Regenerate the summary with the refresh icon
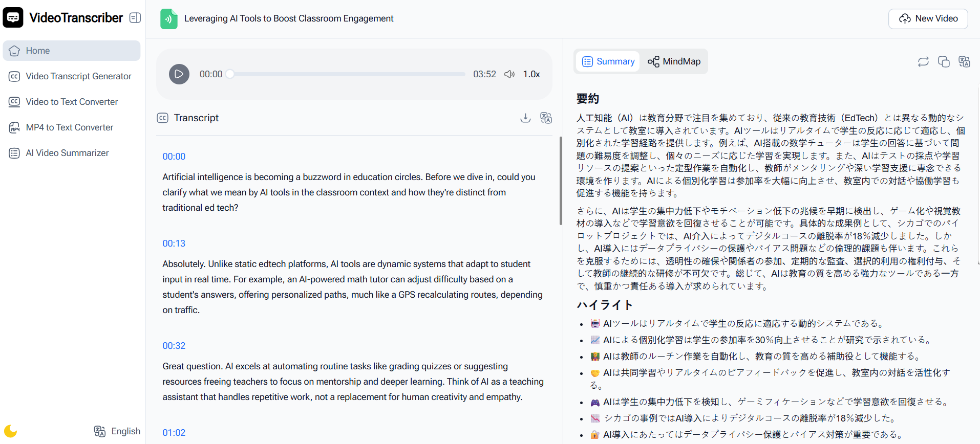The image size is (980, 444). [923, 62]
